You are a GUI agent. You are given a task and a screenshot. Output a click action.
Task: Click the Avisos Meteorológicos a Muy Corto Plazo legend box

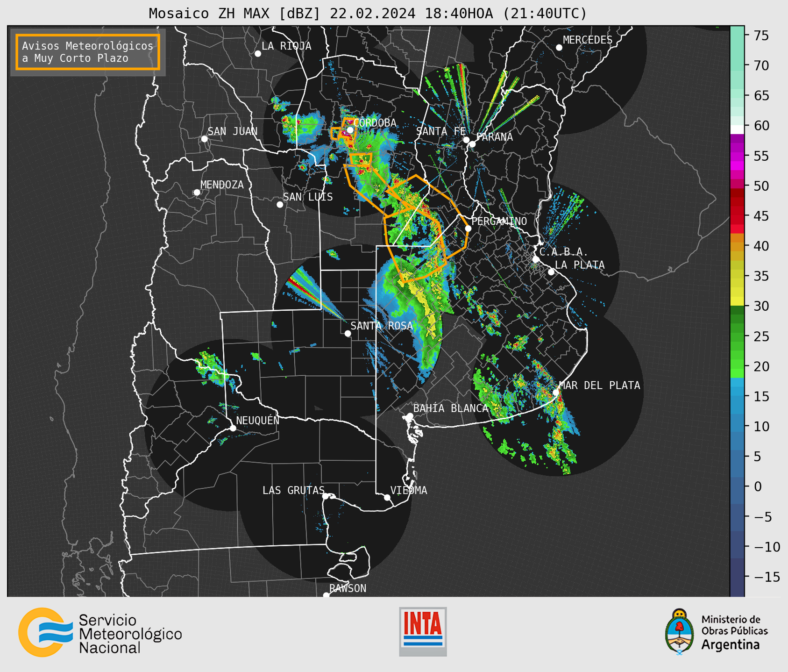pyautogui.click(x=88, y=52)
